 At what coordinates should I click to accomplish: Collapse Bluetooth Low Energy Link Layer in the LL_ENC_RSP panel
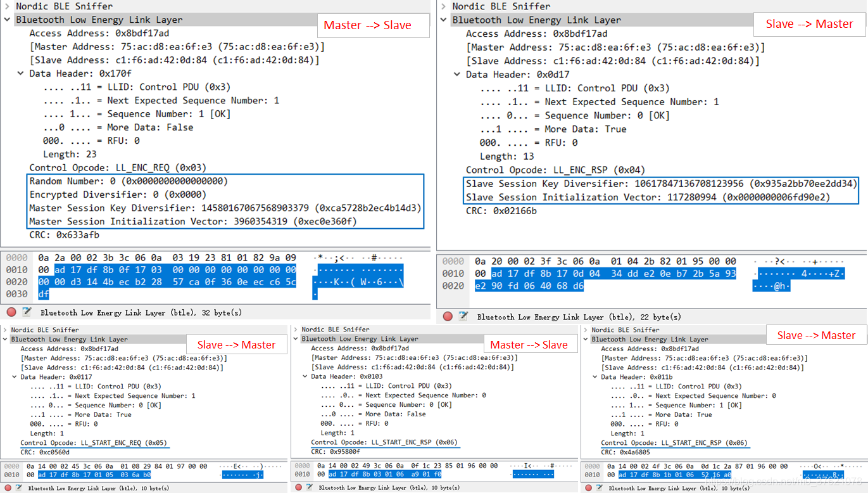pyautogui.click(x=443, y=20)
